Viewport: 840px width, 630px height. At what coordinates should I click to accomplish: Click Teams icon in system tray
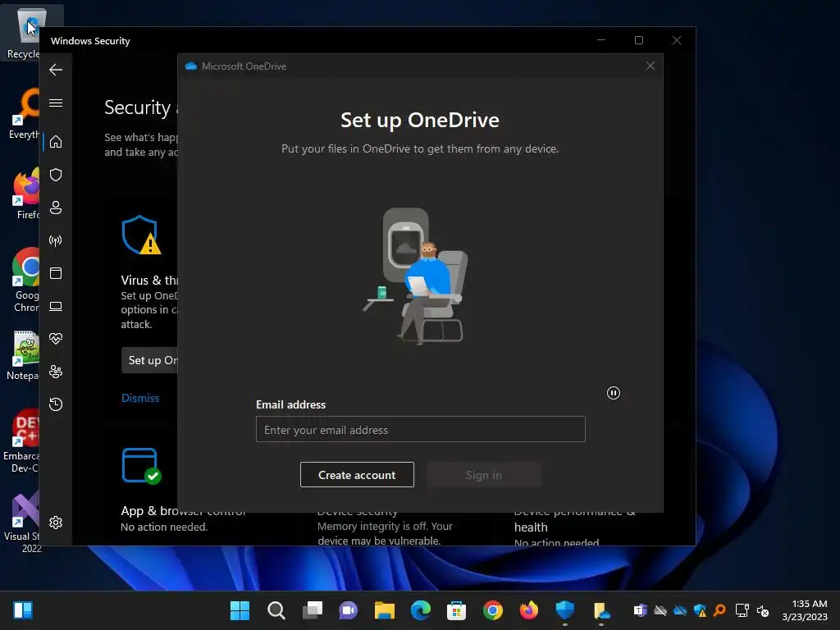point(640,610)
